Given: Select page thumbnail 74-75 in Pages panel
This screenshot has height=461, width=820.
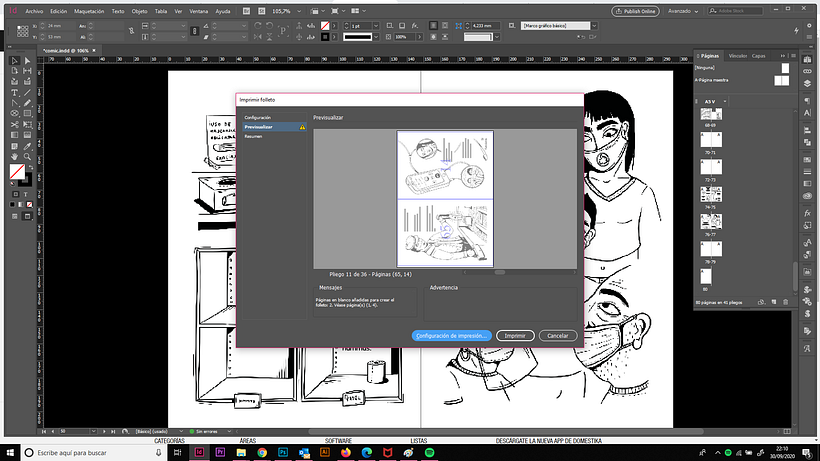Looking at the screenshot, I should [711, 194].
